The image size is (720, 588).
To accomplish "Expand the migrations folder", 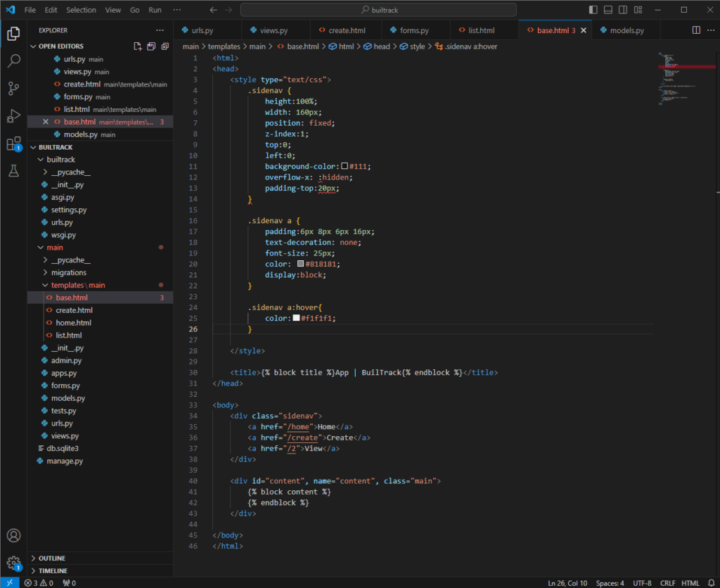I will [x=68, y=272].
